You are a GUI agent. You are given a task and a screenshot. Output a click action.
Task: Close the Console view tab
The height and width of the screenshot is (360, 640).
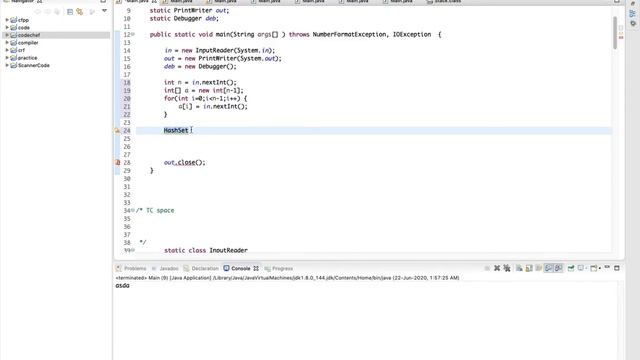click(x=256, y=268)
